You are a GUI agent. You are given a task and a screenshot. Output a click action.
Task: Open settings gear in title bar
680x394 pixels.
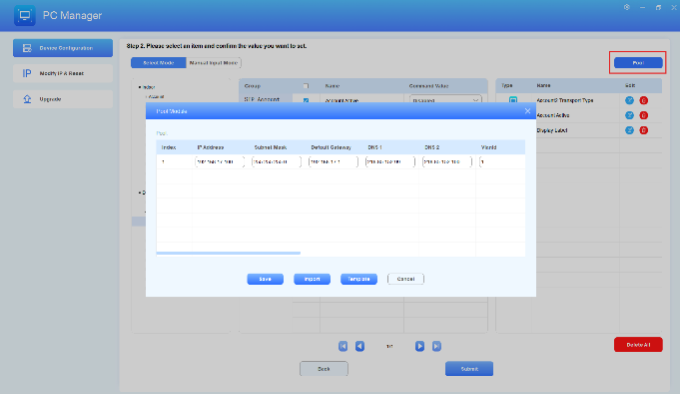point(627,7)
